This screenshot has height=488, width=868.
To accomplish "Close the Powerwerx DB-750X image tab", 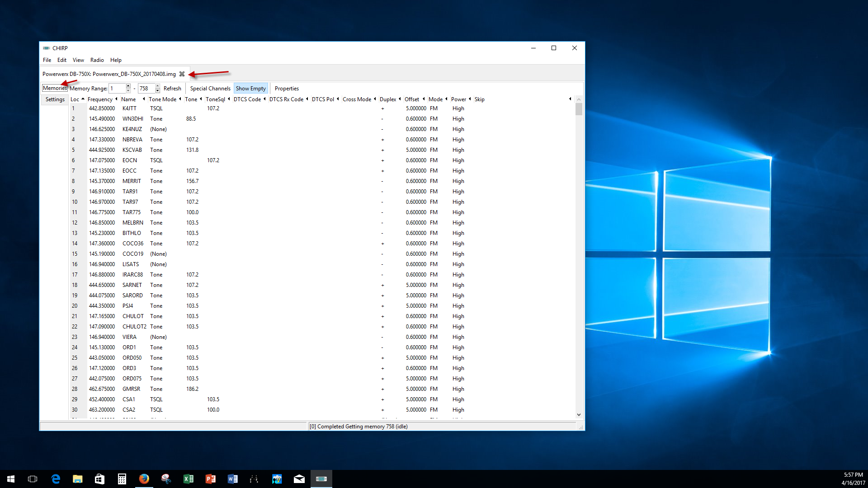I will coord(182,74).
